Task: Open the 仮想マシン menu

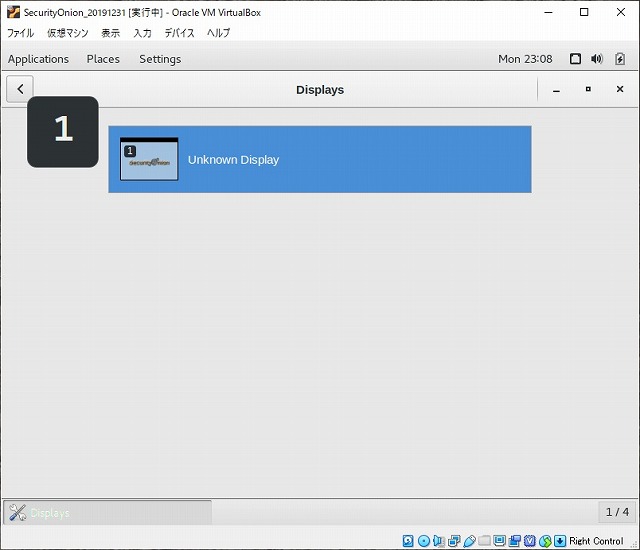Action: [67, 33]
